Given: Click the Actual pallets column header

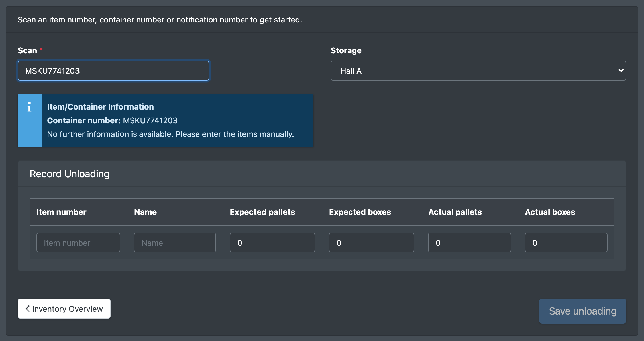Looking at the screenshot, I should pos(455,212).
